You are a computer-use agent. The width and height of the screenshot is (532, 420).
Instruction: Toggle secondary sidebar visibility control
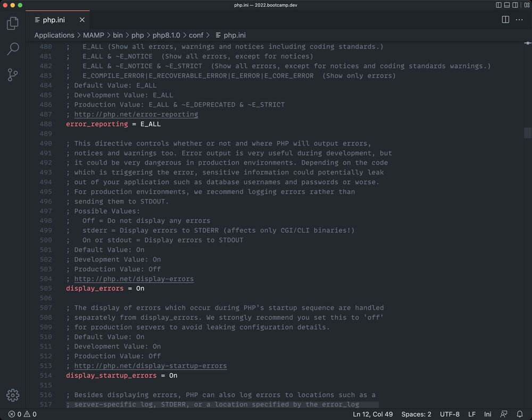516,4
